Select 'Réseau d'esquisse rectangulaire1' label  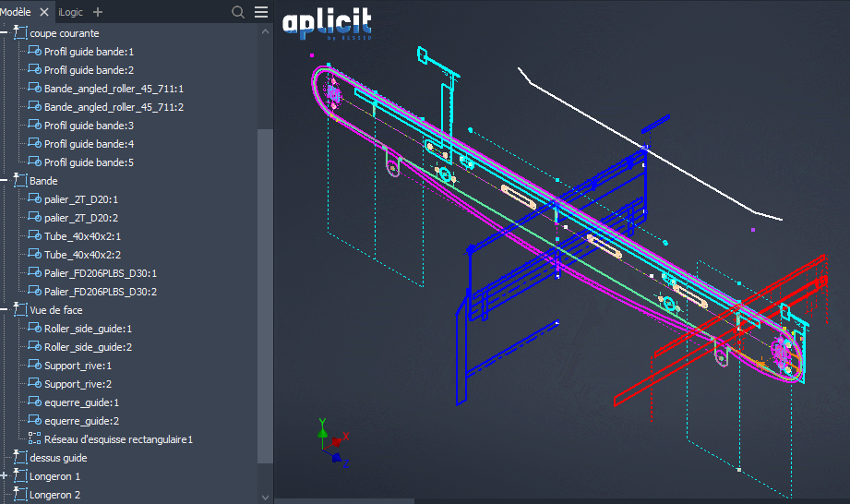118,439
